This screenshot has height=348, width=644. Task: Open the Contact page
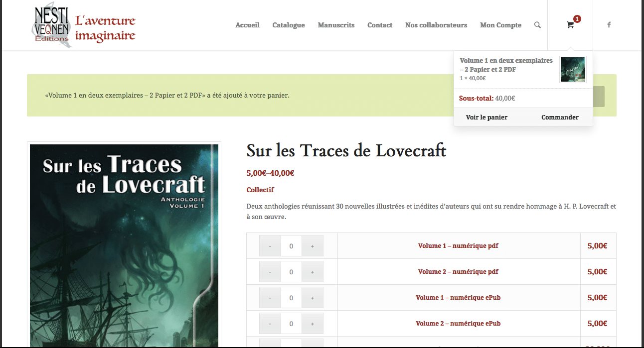380,25
